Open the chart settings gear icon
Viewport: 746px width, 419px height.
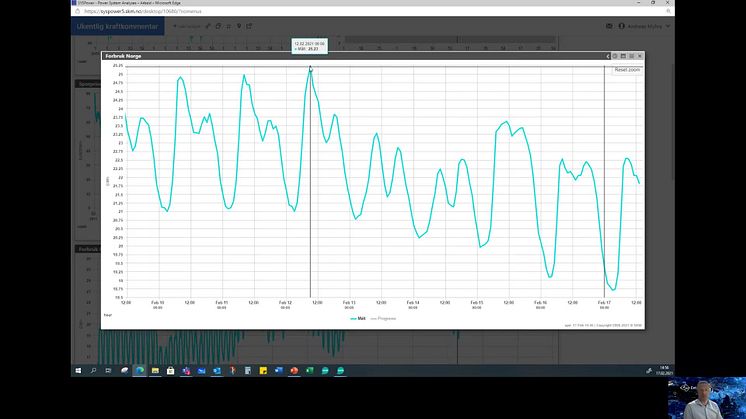tap(613, 56)
